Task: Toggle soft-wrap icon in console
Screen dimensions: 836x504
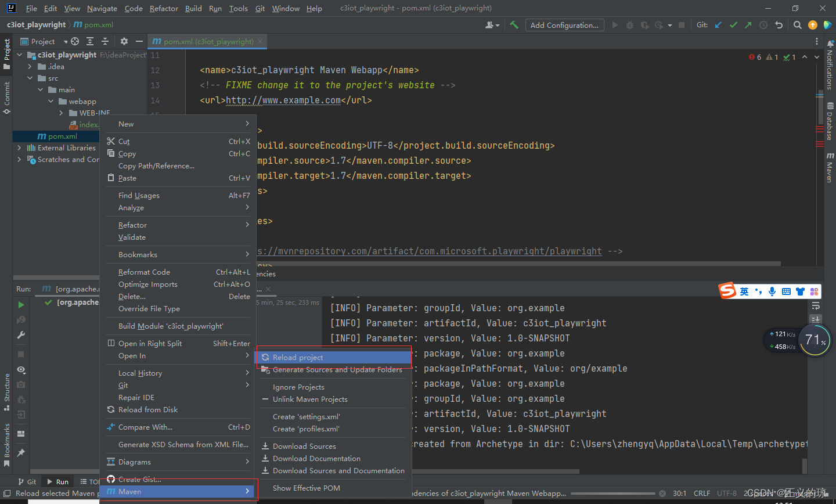Action: coord(816,305)
